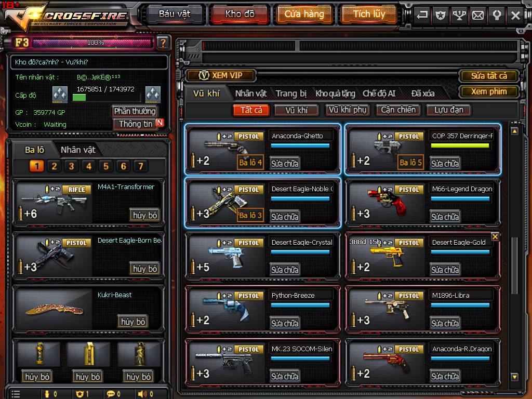The image size is (532, 399).
Task: Select backpack slot 5
Action: [x=106, y=166]
